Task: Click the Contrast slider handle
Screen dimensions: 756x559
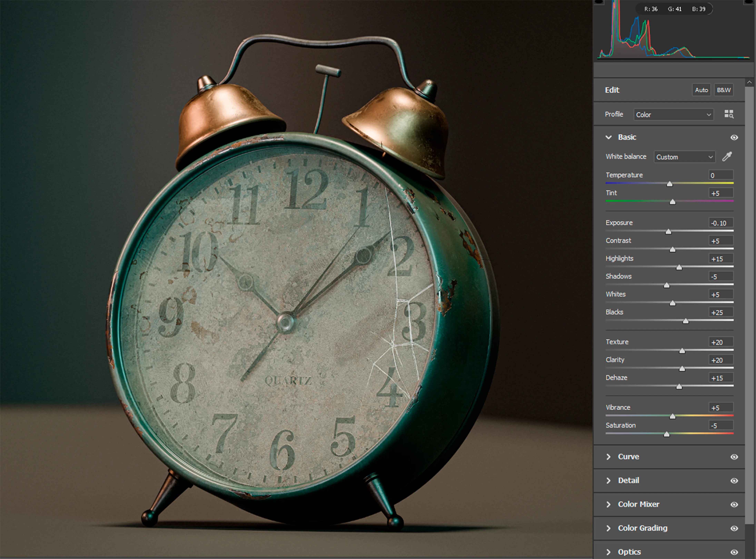Action: pos(673,249)
